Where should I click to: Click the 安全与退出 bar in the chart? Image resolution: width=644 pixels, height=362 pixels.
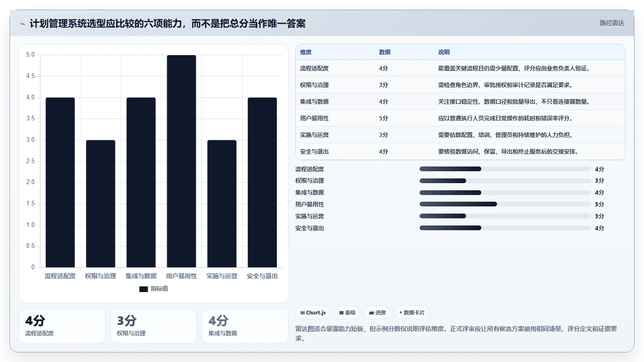tap(262, 183)
